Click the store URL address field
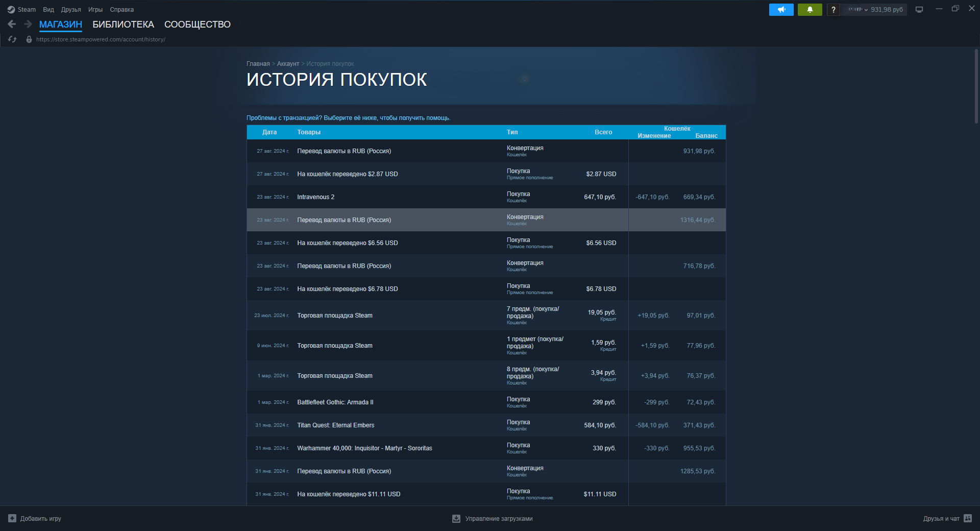Viewport: 980px width, 531px height. [101, 39]
